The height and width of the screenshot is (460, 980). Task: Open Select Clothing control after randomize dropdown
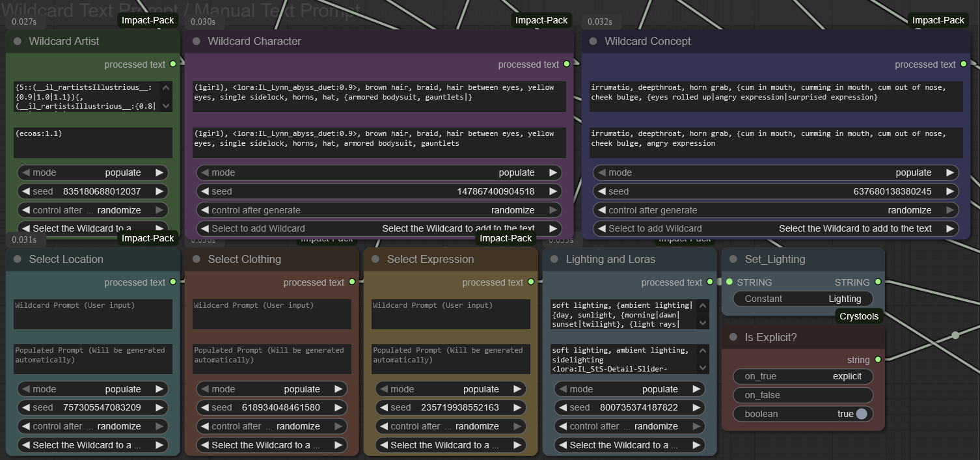(x=271, y=426)
